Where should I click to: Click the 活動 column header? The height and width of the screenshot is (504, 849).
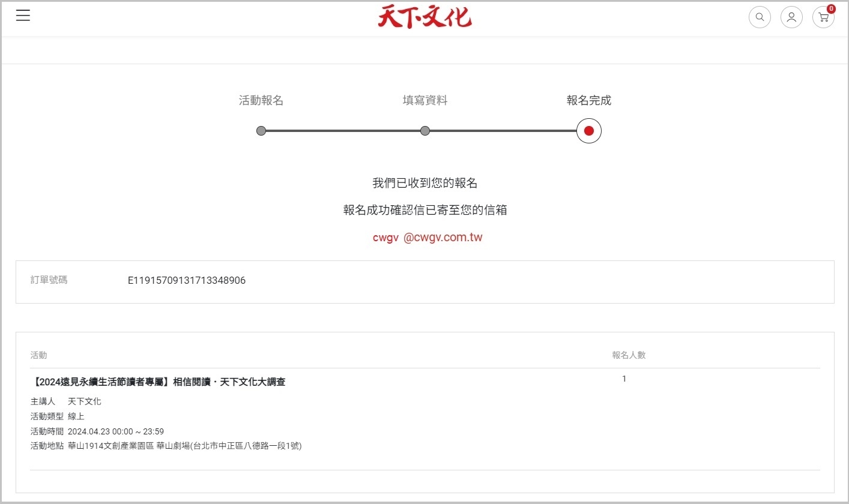click(38, 355)
